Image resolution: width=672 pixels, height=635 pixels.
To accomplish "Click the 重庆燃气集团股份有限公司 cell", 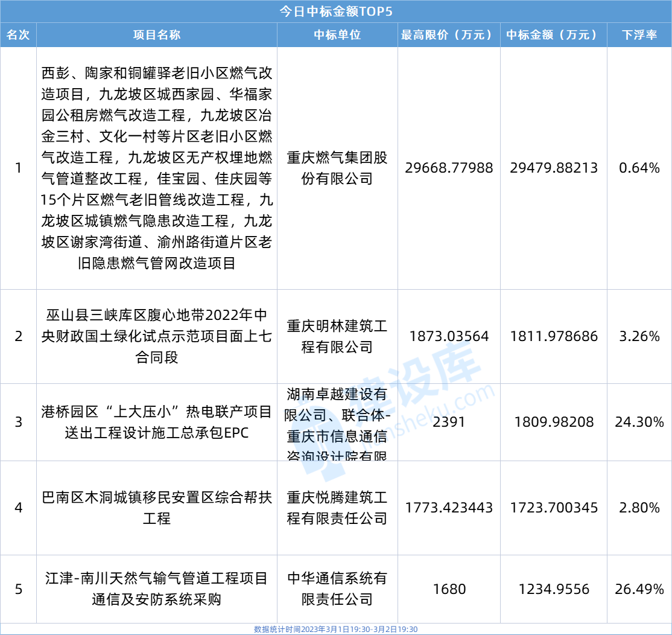I will tap(337, 168).
